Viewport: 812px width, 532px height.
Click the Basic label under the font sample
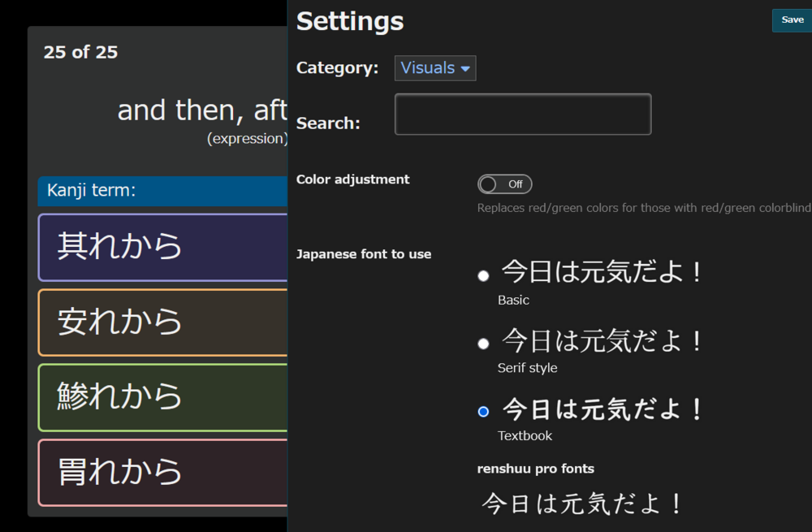(513, 301)
